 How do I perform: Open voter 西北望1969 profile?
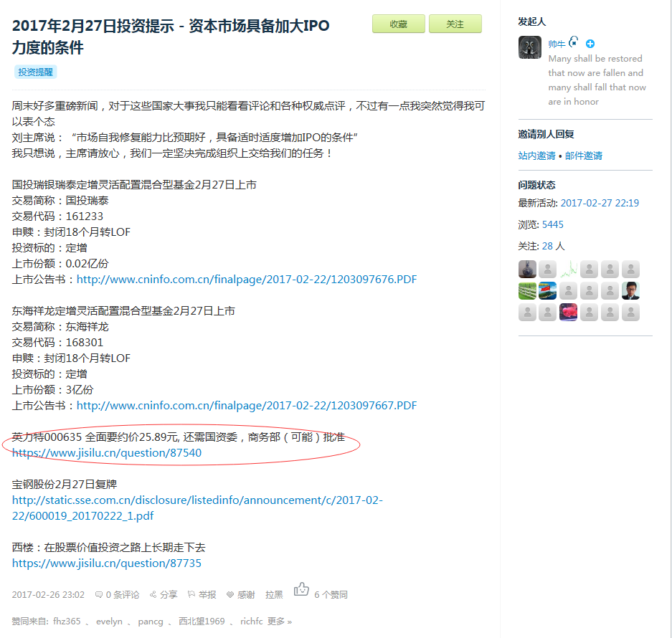[202, 622]
